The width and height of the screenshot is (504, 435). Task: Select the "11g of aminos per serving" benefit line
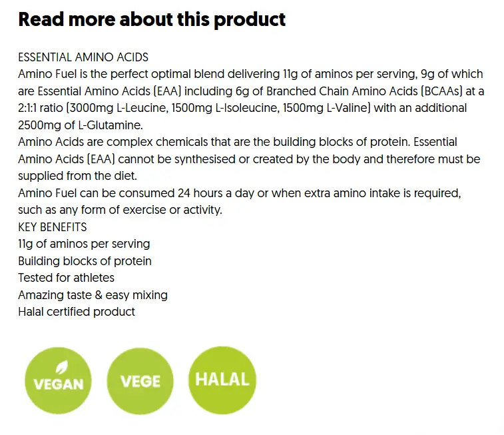84,244
